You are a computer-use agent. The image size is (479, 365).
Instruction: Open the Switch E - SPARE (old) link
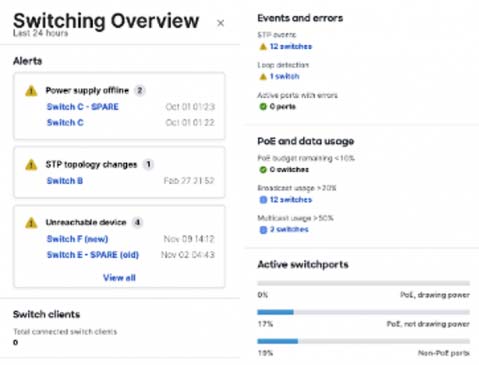pos(93,255)
